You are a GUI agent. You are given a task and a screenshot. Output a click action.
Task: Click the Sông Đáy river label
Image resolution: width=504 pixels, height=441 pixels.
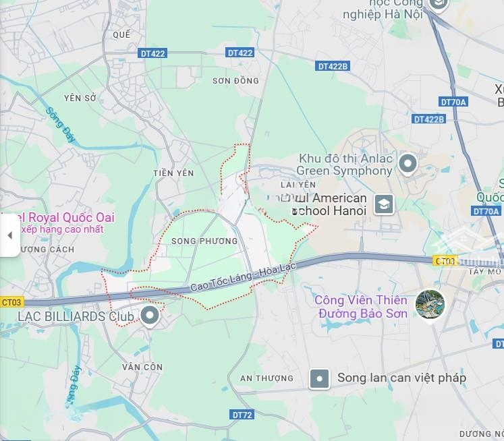pyautogui.click(x=61, y=125)
